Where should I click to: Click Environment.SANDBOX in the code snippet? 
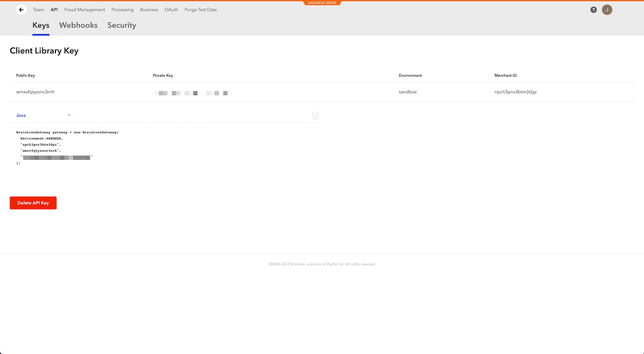(x=42, y=138)
